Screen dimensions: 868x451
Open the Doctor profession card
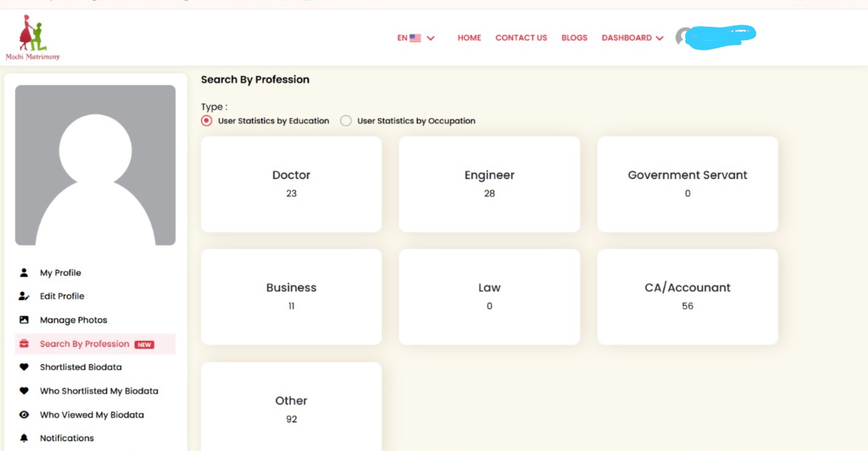pos(291,184)
